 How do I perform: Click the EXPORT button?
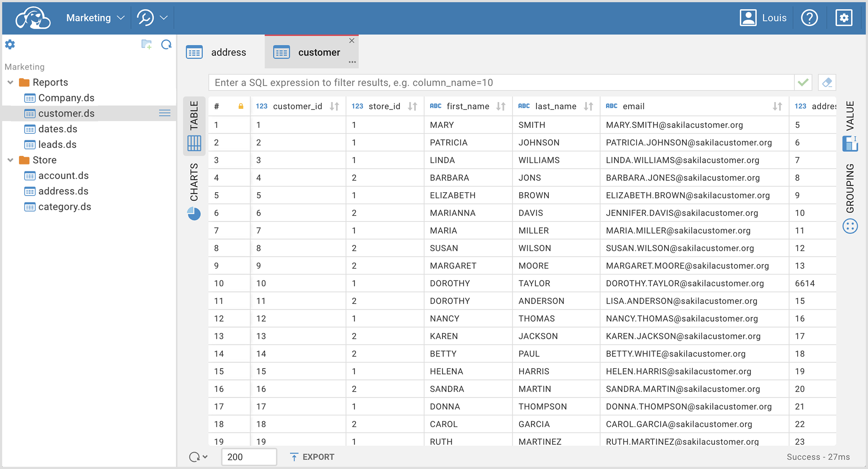click(312, 456)
